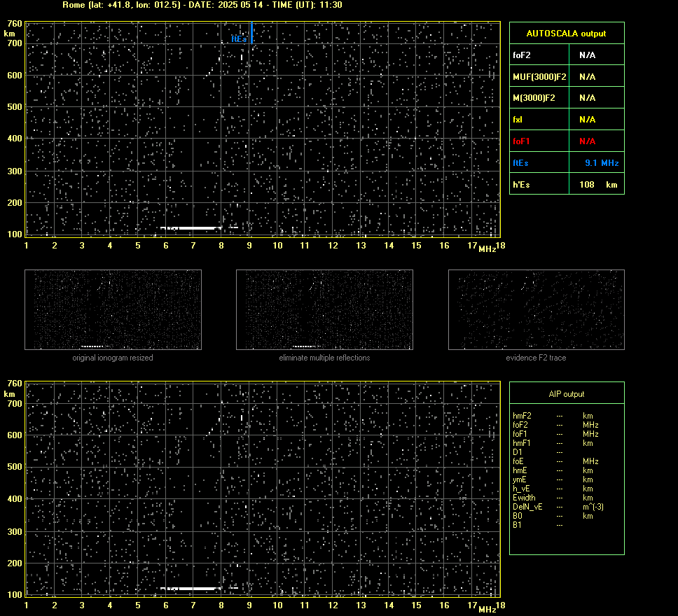Click the 760 km label on bottom ionogram axis
Image resolution: width=678 pixels, height=616 pixels.
pyautogui.click(x=15, y=384)
